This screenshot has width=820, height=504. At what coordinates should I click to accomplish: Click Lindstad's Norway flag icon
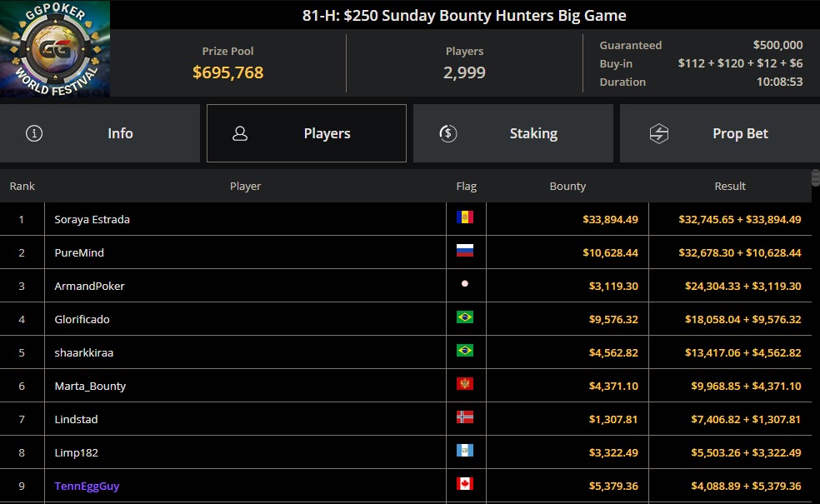pyautogui.click(x=465, y=417)
